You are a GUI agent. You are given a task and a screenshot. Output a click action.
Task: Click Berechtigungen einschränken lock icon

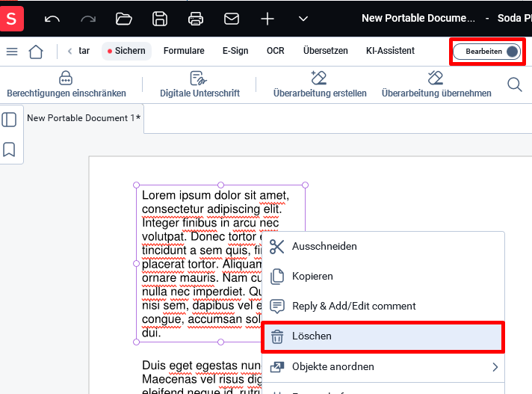pyautogui.click(x=66, y=84)
